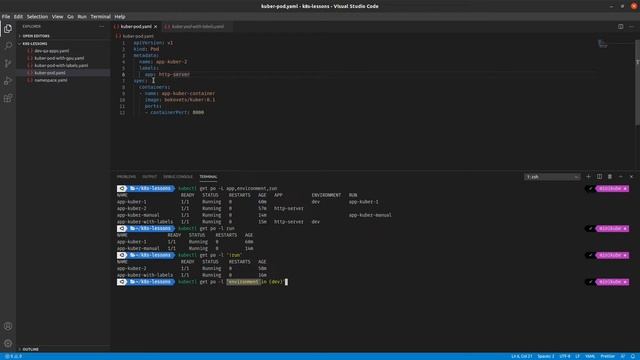
Task: Split the editor to the right
Action: click(x=620, y=27)
